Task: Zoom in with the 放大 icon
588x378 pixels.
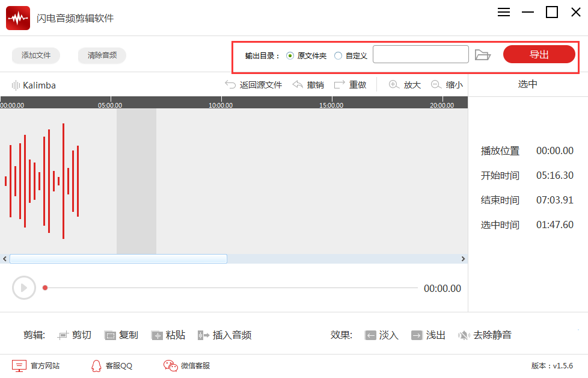Action: click(x=394, y=84)
